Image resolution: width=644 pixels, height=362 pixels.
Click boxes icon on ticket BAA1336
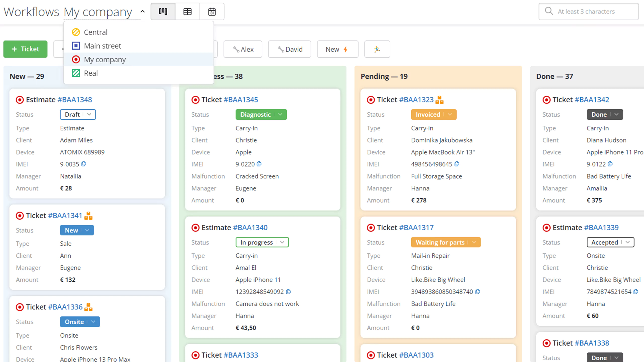[x=88, y=307]
